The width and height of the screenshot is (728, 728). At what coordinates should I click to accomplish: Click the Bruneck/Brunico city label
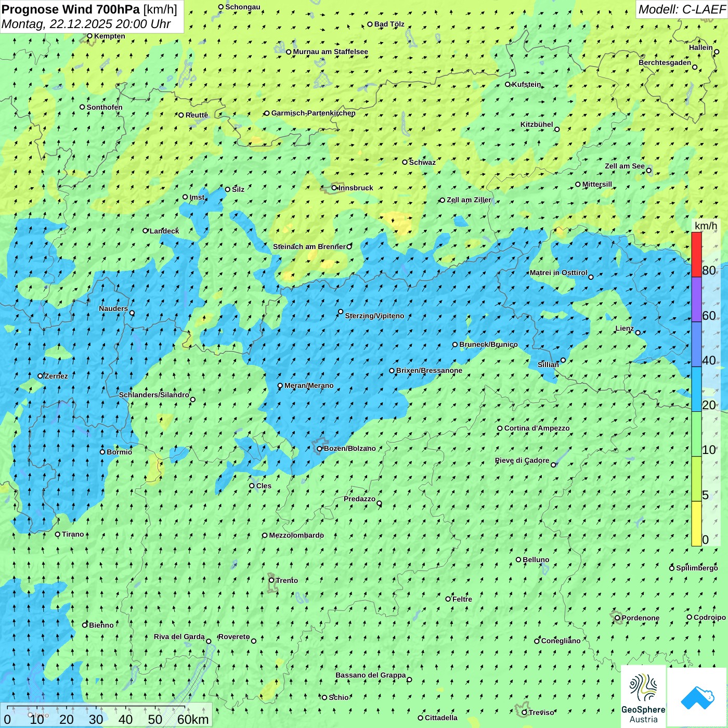[x=488, y=344]
